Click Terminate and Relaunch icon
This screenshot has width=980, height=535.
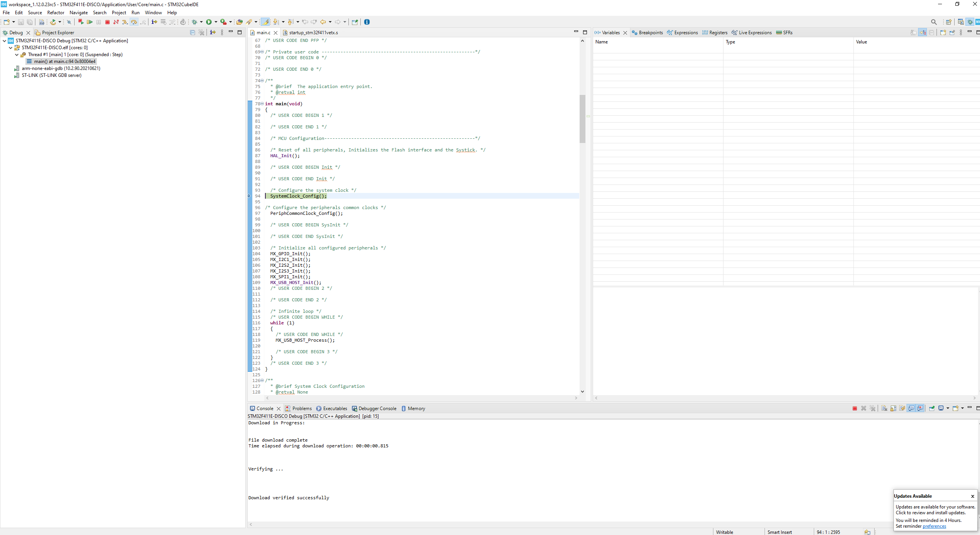[x=81, y=22]
